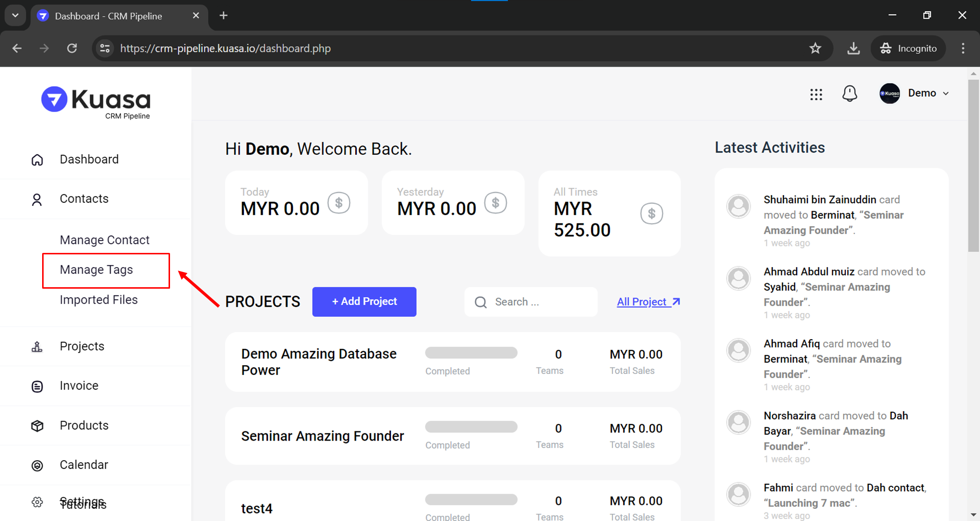Click into the projects Search field
980x521 pixels.
[x=539, y=302]
